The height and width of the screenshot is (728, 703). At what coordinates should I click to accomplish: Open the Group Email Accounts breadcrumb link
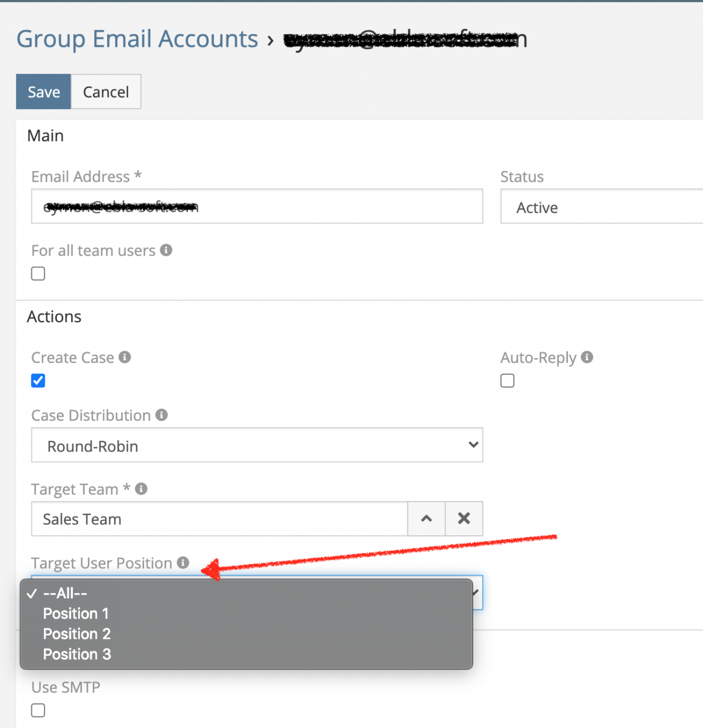tap(137, 39)
